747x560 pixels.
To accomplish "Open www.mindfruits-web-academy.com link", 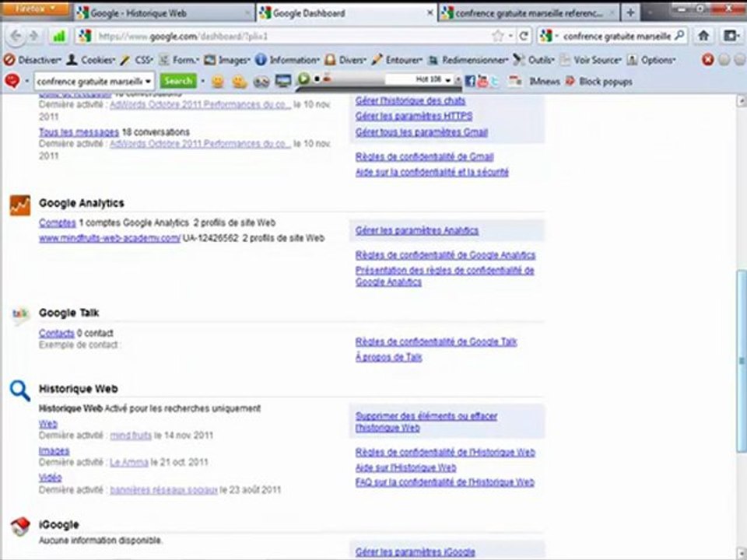I will 110,238.
